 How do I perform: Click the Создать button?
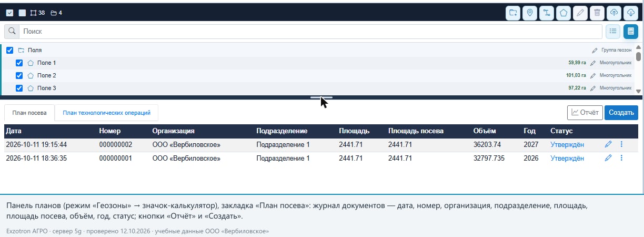click(621, 112)
